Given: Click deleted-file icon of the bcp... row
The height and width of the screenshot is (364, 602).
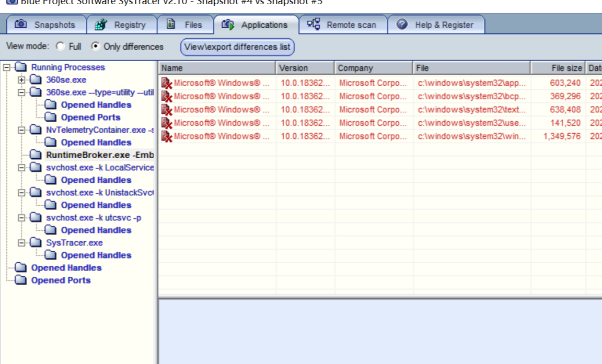Looking at the screenshot, I should point(167,96).
